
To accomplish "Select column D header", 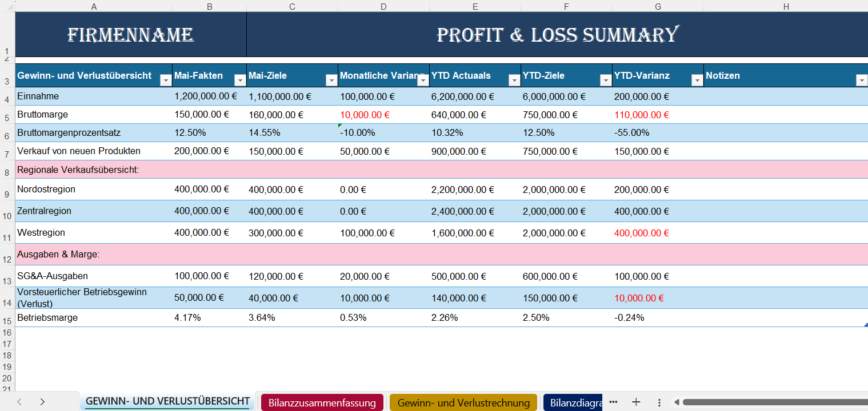I will 383,6.
